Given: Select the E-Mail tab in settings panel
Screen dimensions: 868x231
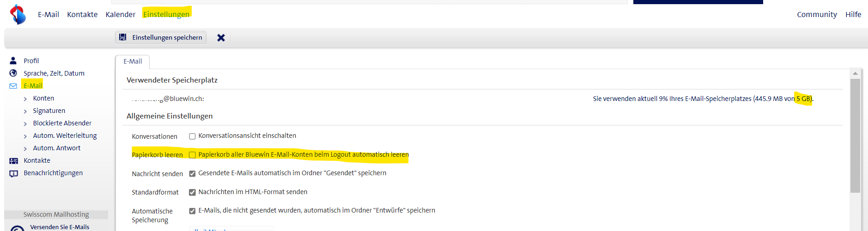Looking at the screenshot, I should point(133,61).
